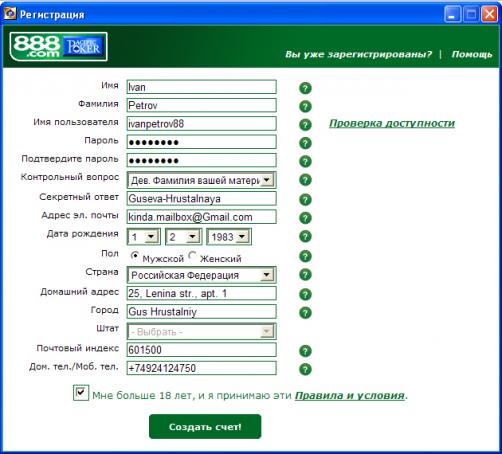Click help icon next to email address field
Image resolution: width=502 pixels, height=454 pixels.
pos(305,218)
